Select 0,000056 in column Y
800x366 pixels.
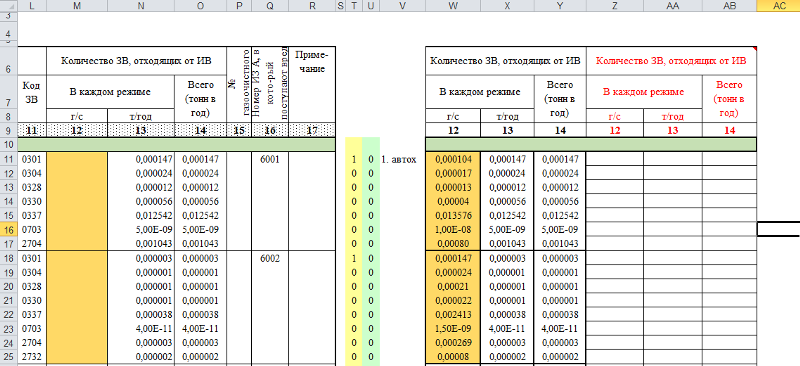(x=560, y=201)
